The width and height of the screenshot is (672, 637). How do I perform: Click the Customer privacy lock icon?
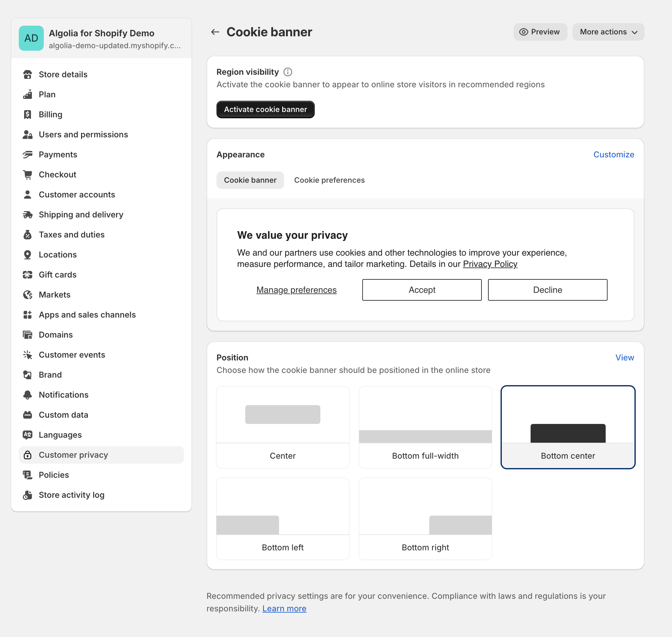28,455
